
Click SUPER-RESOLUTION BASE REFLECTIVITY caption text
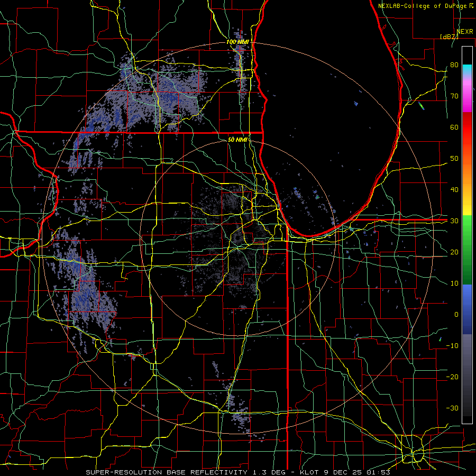167,472
